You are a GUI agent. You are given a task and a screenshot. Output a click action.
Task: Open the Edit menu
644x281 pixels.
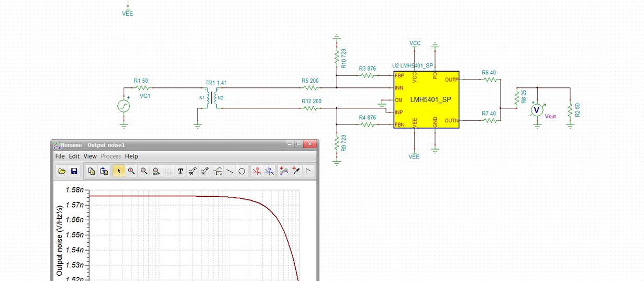tap(74, 156)
